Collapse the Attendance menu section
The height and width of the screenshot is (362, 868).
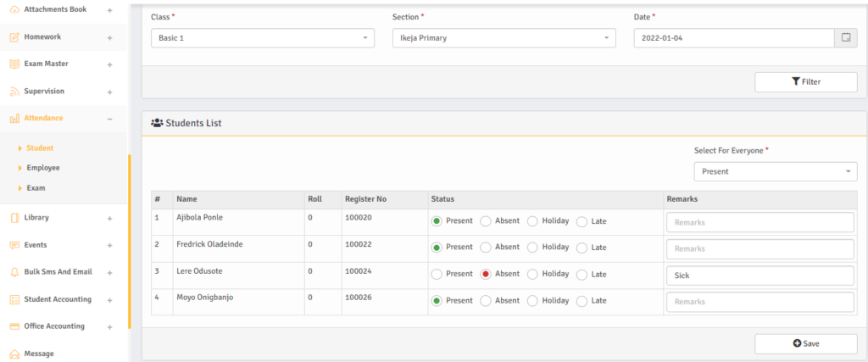[x=109, y=119]
